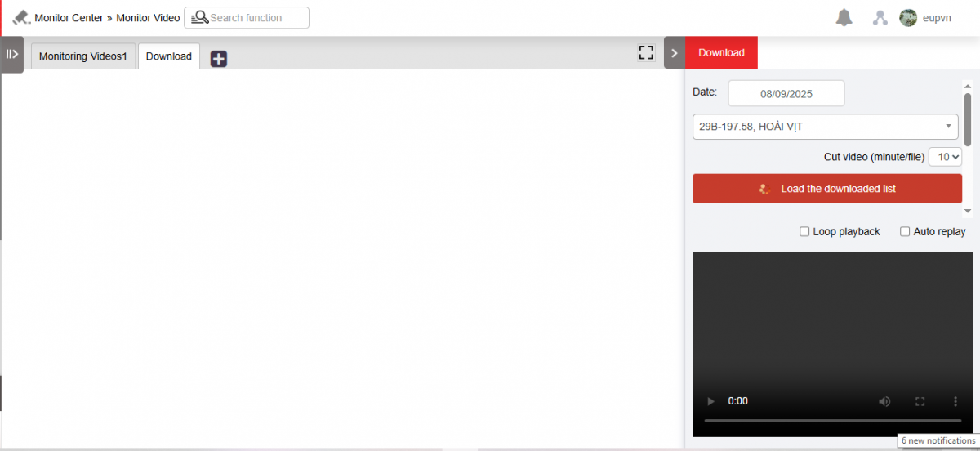Viewport: 980px width, 451px height.
Task: Click Monitor Video breadcrumb link
Action: (148, 17)
